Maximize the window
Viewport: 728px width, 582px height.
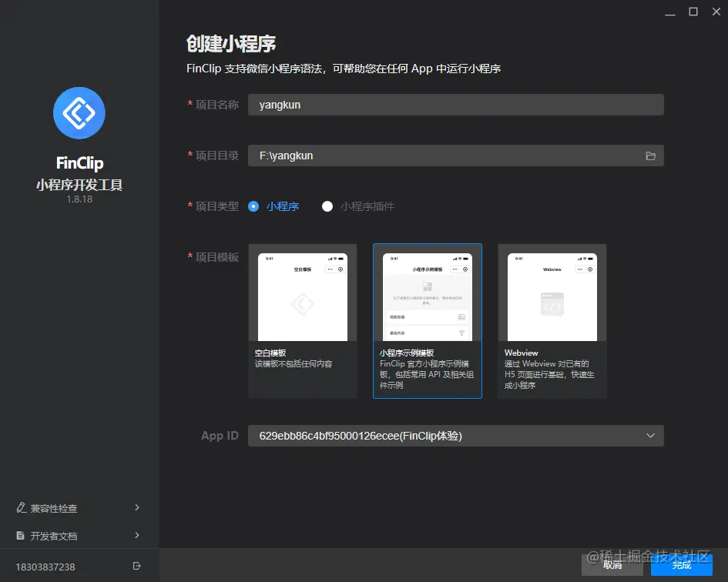coord(693,12)
